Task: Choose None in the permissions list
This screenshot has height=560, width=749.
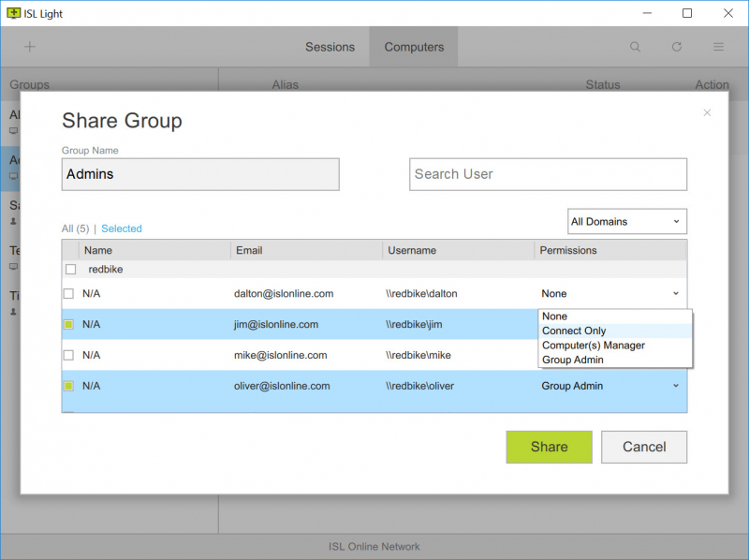Action: click(x=615, y=317)
